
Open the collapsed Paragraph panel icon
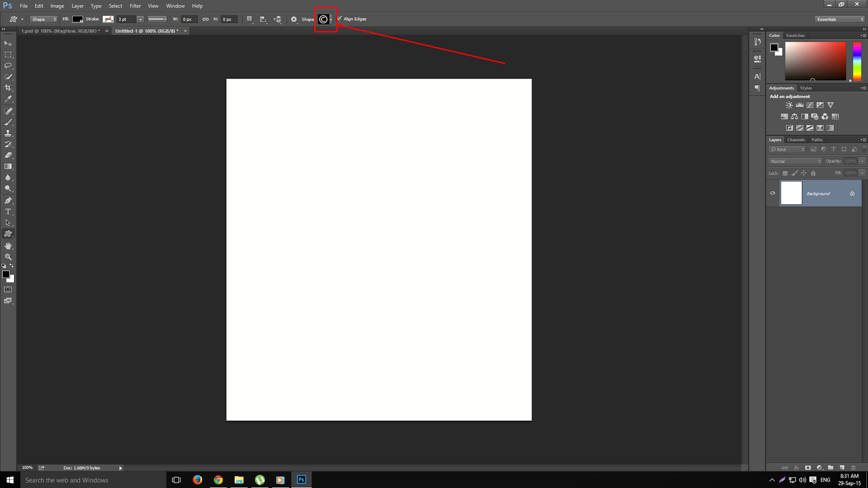(x=757, y=88)
